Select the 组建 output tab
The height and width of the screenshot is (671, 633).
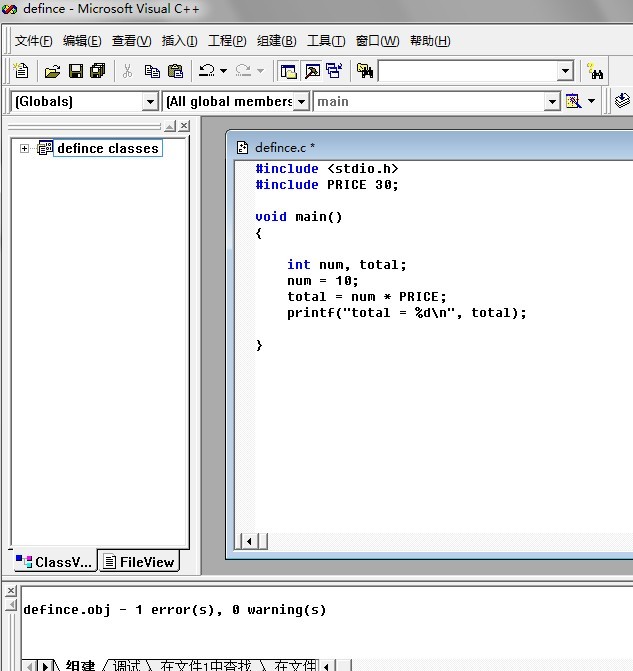(80, 665)
